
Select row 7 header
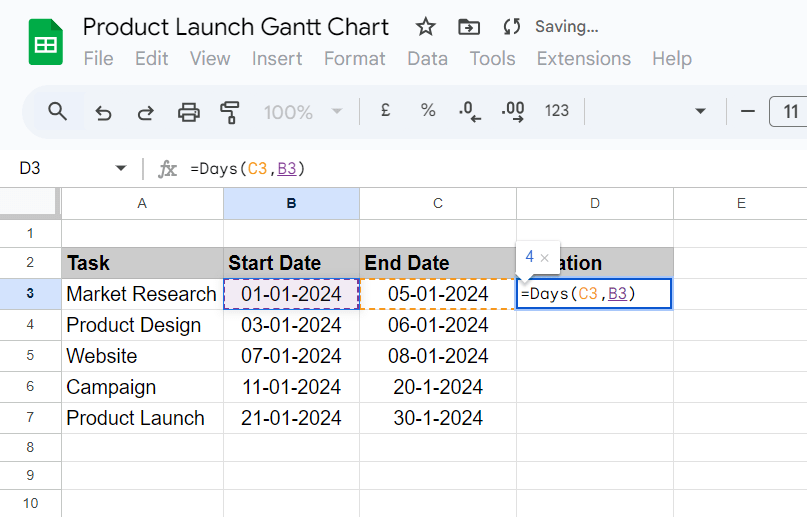point(30,417)
